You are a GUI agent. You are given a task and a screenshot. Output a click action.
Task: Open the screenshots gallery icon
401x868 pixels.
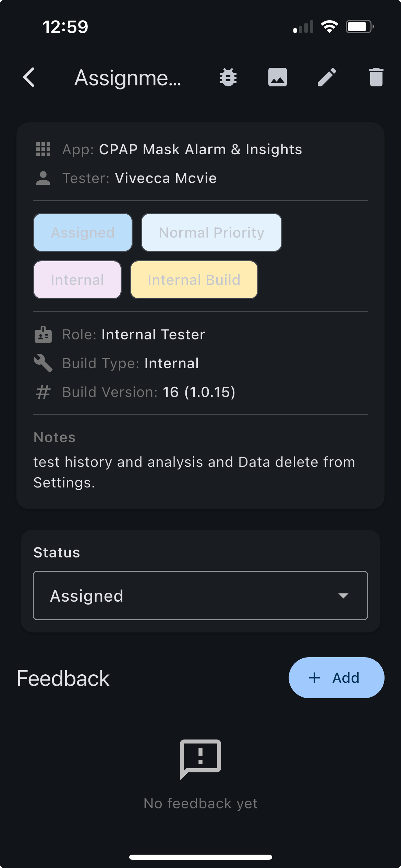click(277, 77)
